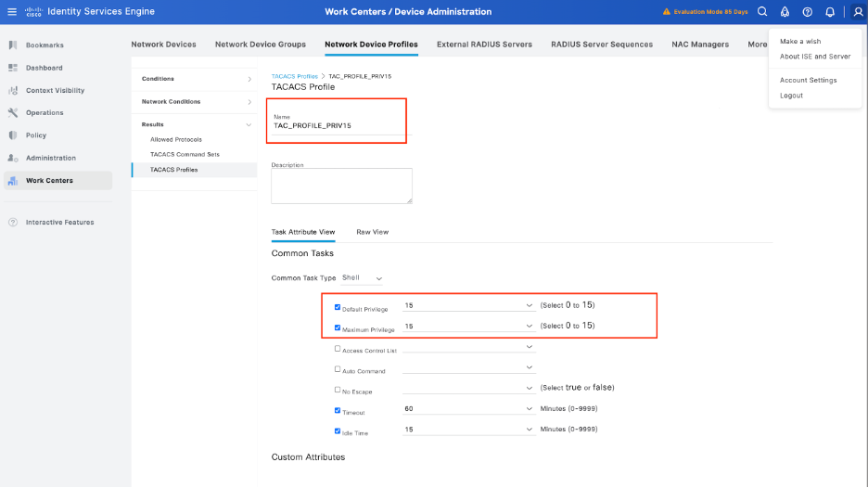Screen dimensions: 868x488
Task: Click the TACACS Profiles breadcrumb link
Action: tap(294, 76)
